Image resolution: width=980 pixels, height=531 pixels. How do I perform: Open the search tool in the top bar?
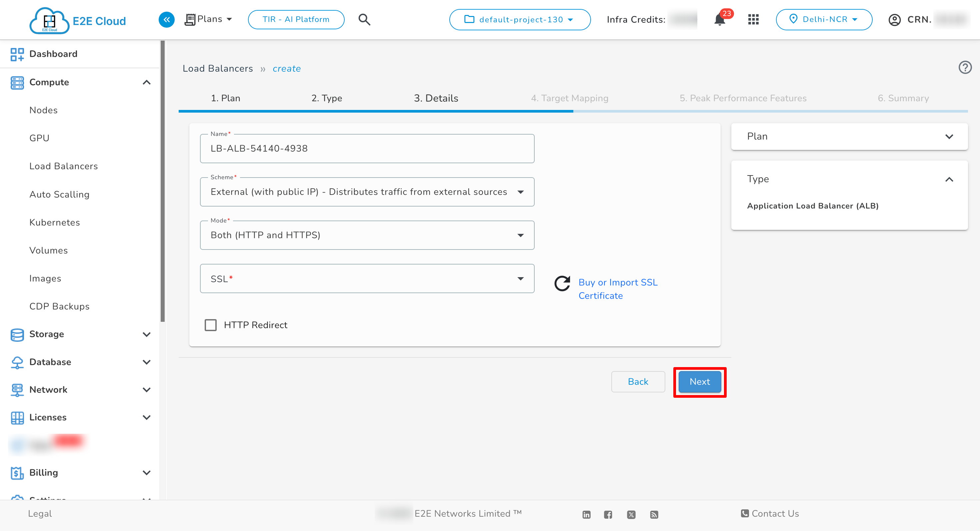(364, 19)
